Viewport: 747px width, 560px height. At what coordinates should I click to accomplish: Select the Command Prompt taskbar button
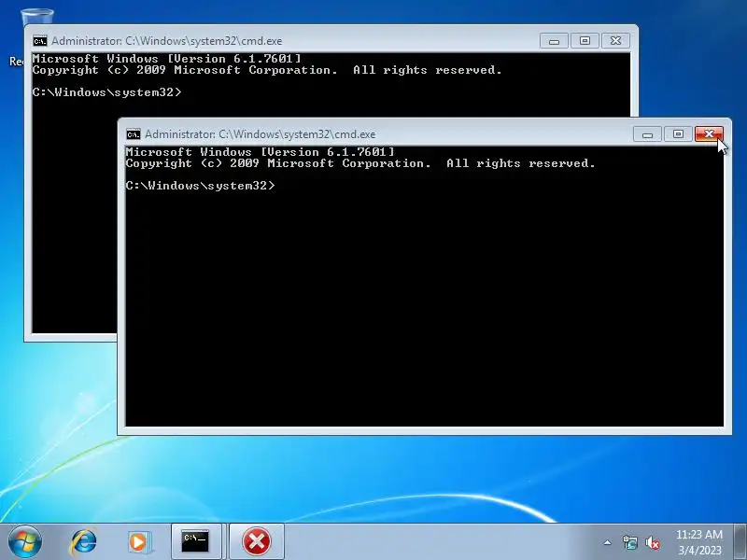coord(196,541)
